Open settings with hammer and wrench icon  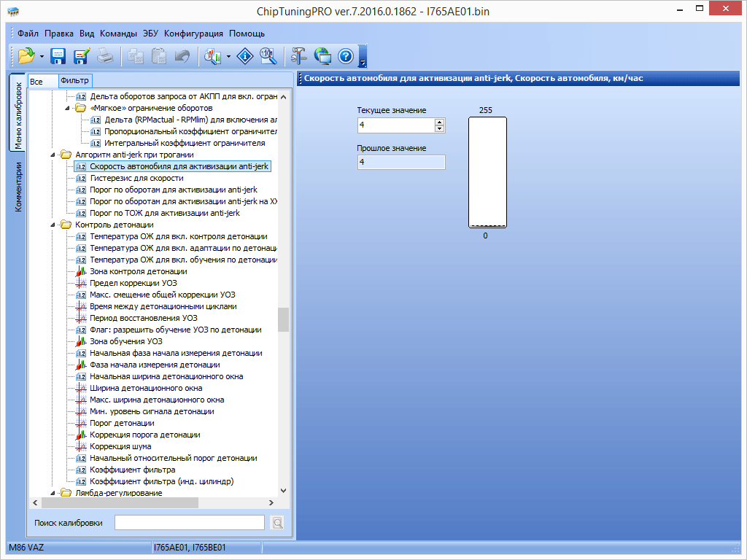[299, 56]
